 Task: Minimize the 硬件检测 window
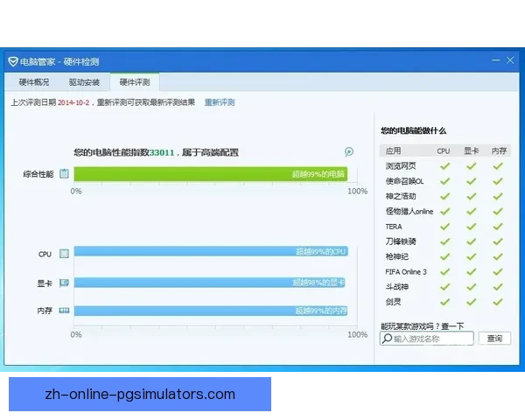click(496, 60)
